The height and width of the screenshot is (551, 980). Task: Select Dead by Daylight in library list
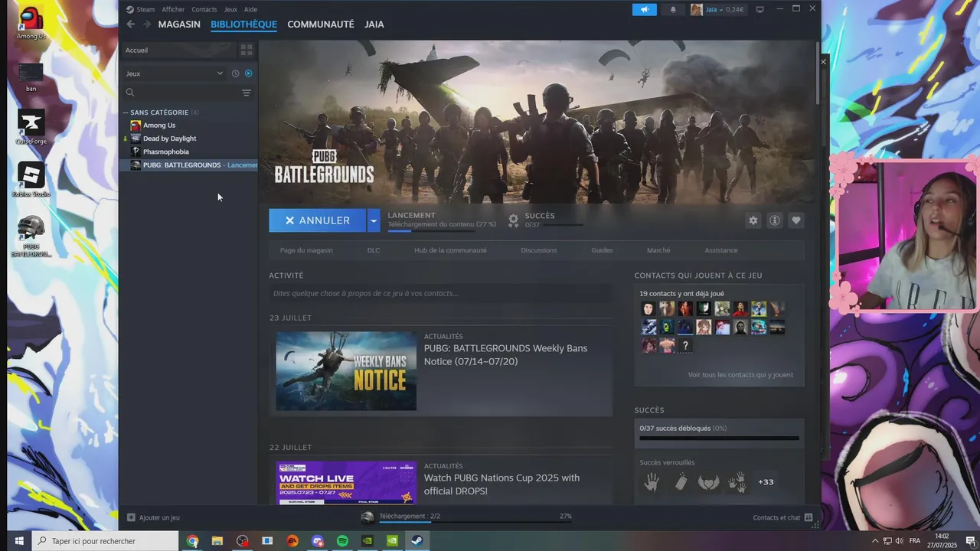point(169,139)
